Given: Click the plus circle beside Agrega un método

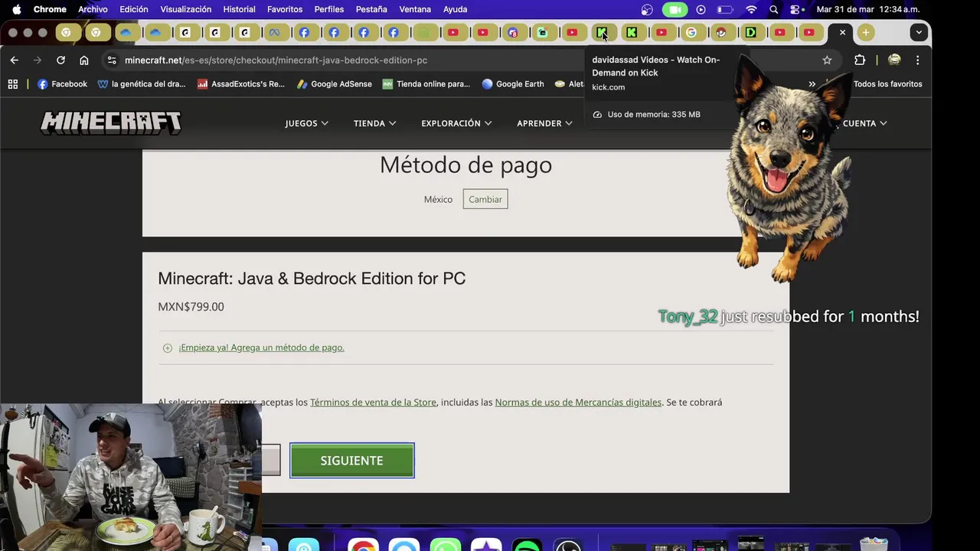Looking at the screenshot, I should [x=168, y=348].
